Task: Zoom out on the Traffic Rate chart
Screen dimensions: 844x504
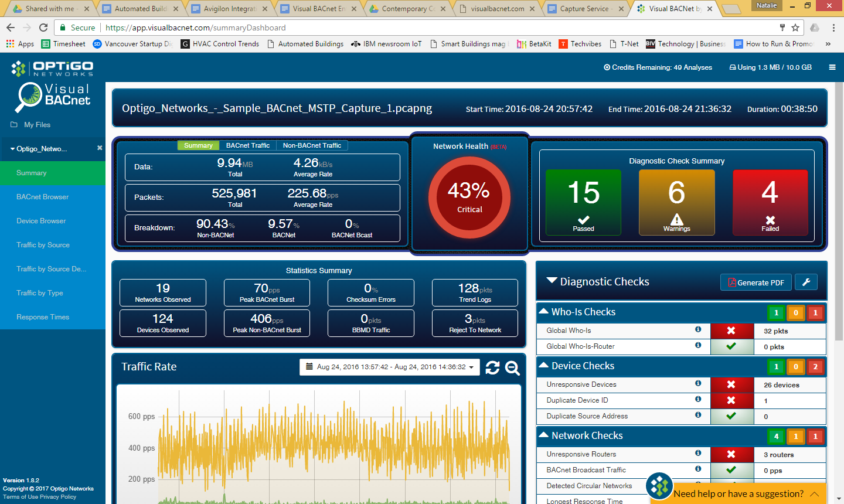Action: [x=512, y=368]
